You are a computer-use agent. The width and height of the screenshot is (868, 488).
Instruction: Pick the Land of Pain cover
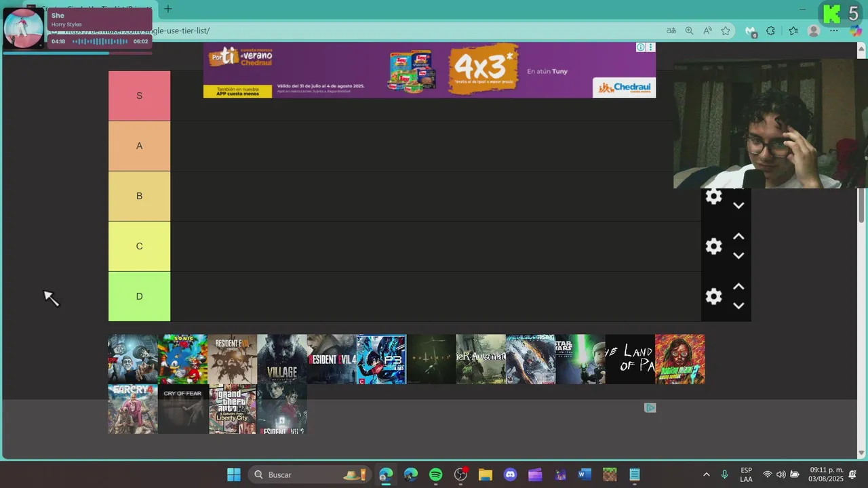[x=630, y=359]
